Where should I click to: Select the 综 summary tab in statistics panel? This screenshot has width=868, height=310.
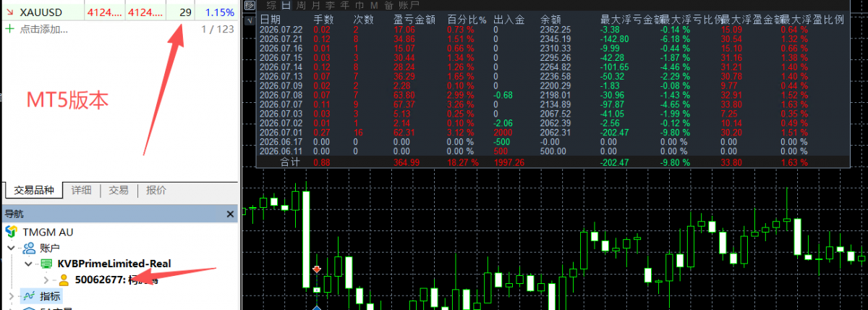pyautogui.click(x=271, y=6)
